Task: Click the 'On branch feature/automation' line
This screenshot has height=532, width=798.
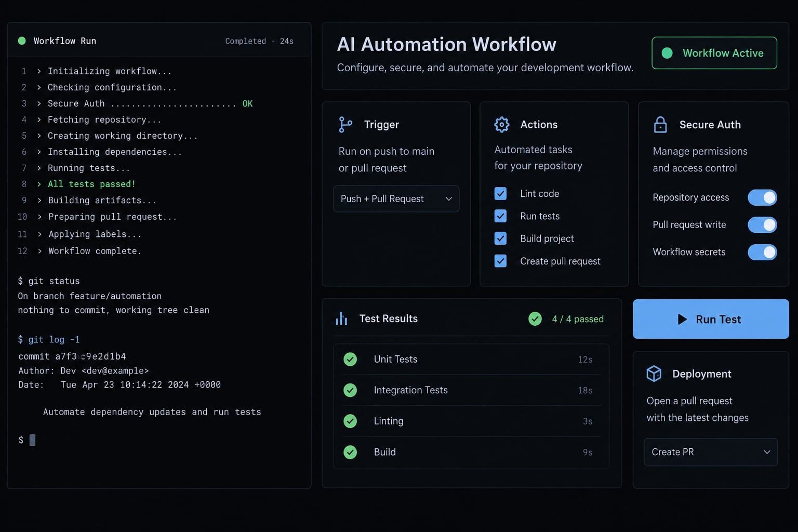Action: [x=90, y=296]
